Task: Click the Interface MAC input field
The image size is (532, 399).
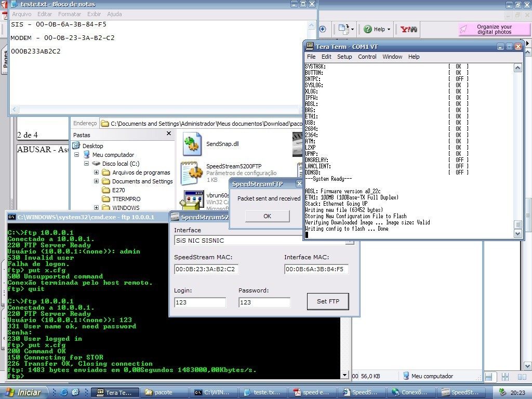Action: coord(316,270)
